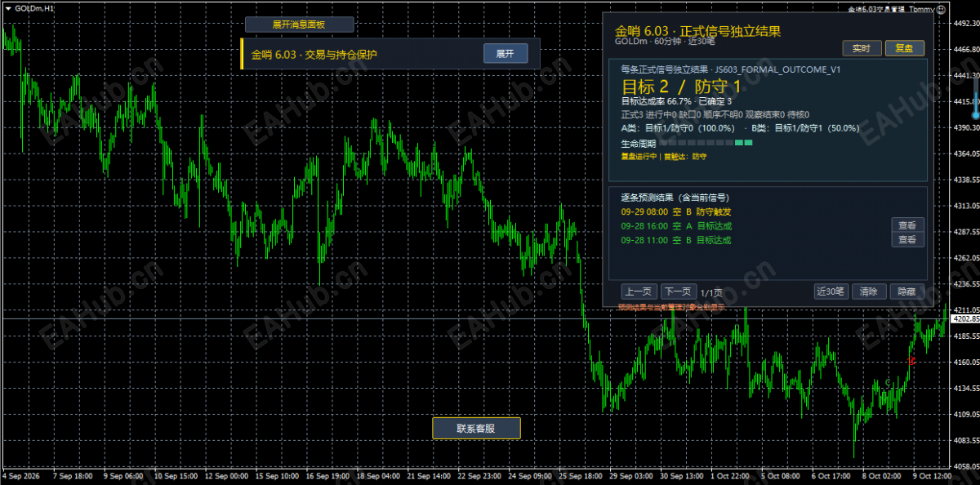
Task: Expand the message panel with 展开消息面板
Action: click(x=299, y=24)
